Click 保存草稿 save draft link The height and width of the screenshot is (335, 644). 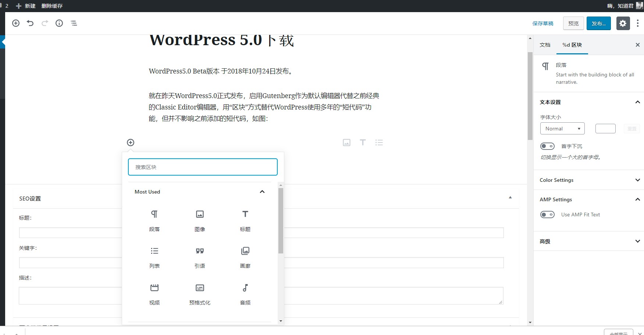[543, 24]
